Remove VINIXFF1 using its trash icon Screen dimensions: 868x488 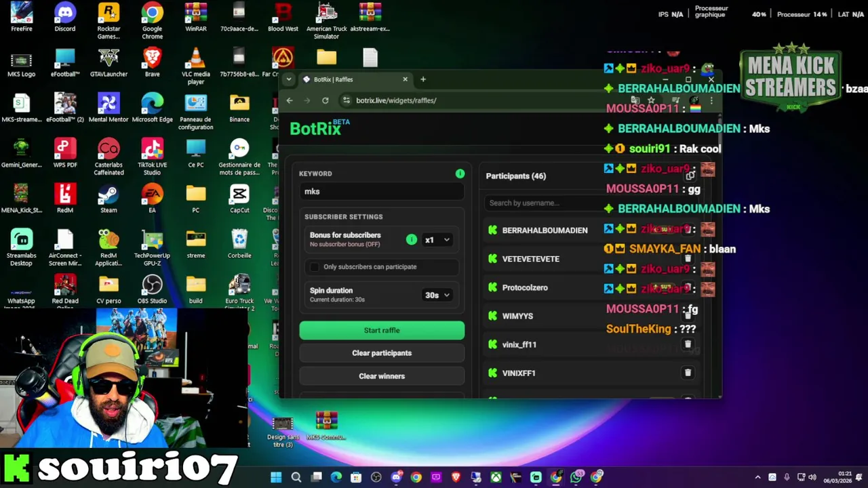(x=688, y=373)
